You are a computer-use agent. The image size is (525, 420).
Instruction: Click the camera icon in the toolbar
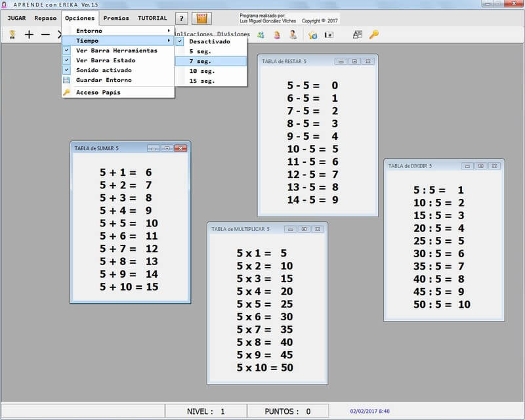tap(329, 34)
